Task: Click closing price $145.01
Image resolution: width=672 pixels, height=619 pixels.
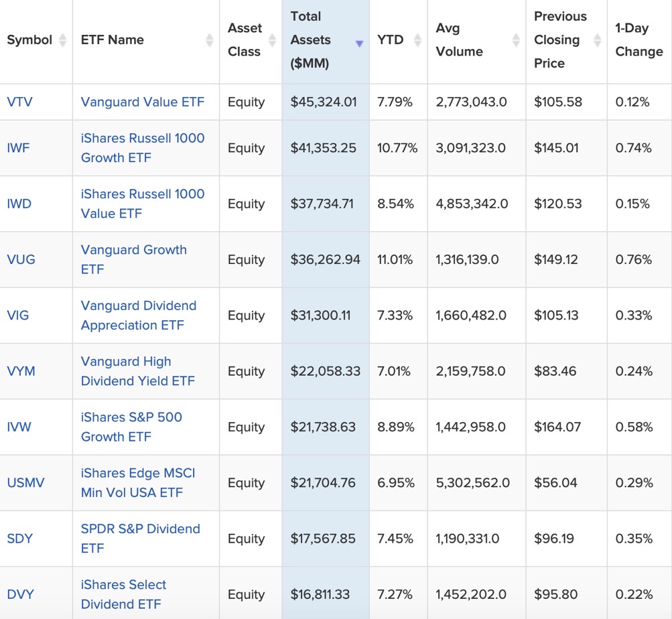Action: [x=556, y=148]
